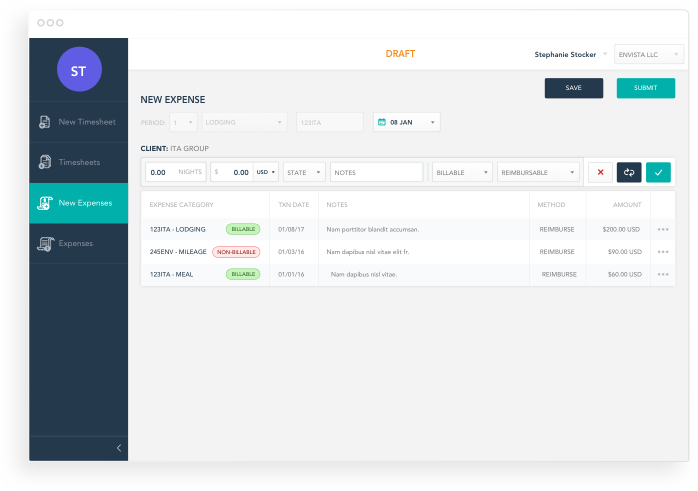The width and height of the screenshot is (698, 491).
Task: Open the Billable dropdown
Action: (462, 172)
